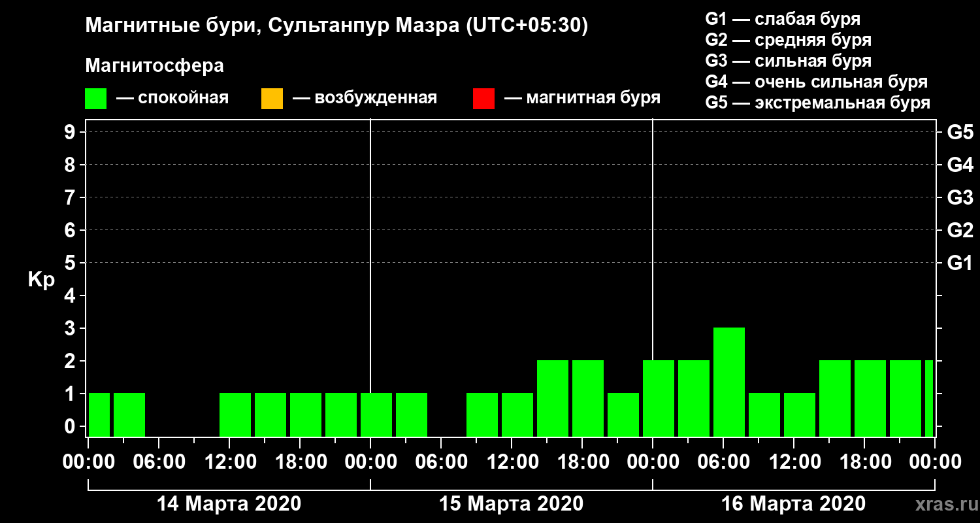Click 'G4 — очень сильная буря' legend line
The height and width of the screenshot is (523, 980).
coord(817,82)
